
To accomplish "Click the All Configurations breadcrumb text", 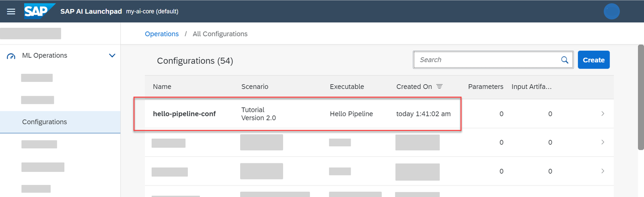I will (x=220, y=34).
